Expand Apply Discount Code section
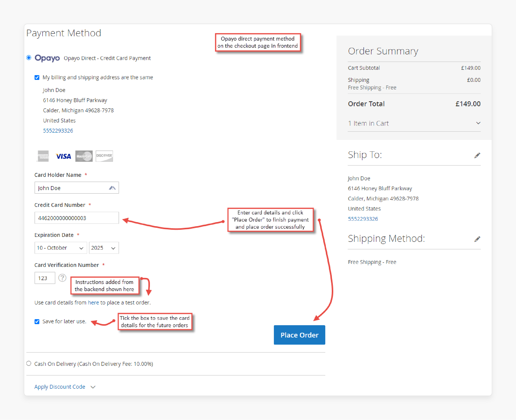Screen dimensions: 516x420 (x=65, y=387)
